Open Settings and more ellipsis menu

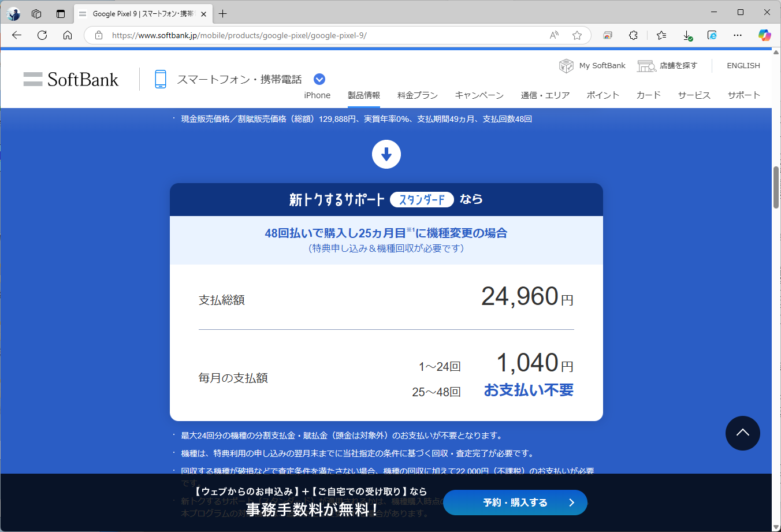tap(738, 35)
